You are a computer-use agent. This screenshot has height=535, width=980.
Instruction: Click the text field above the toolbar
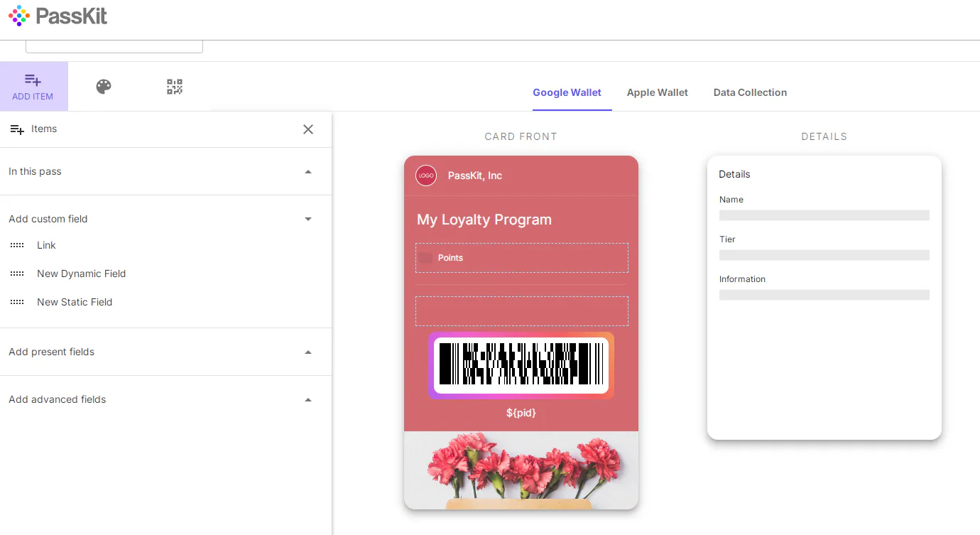[x=114, y=46]
